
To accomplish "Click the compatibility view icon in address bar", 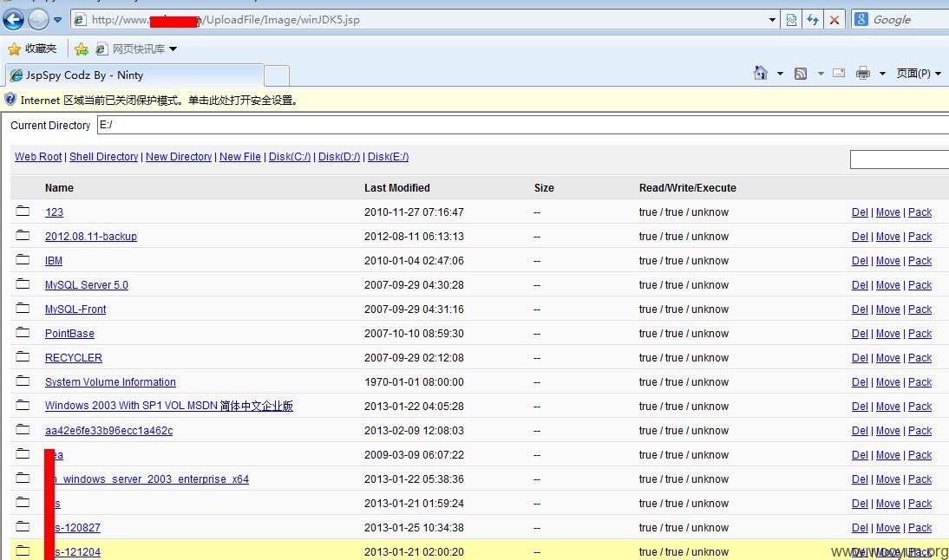I will [791, 20].
